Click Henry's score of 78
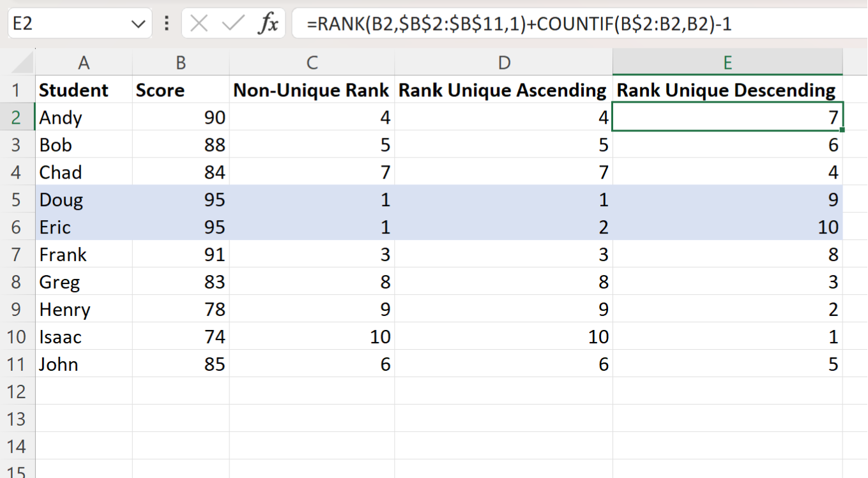Viewport: 868px width, 478px height. point(181,310)
